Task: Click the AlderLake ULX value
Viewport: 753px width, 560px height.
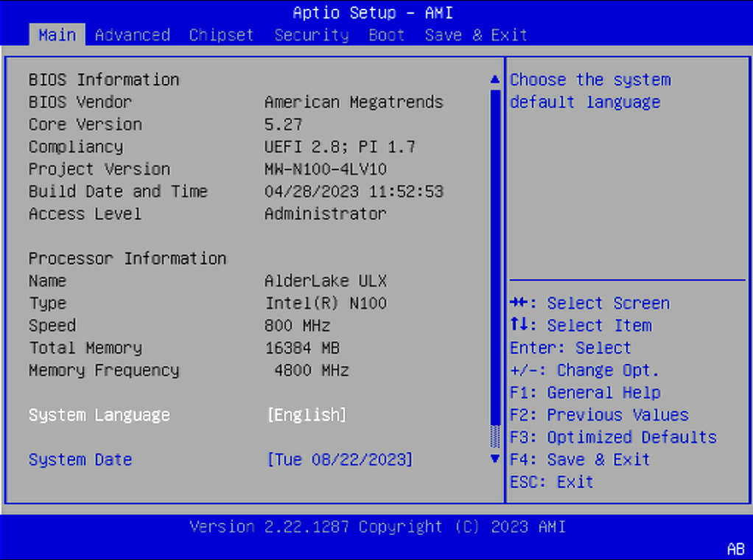Action: pos(326,281)
